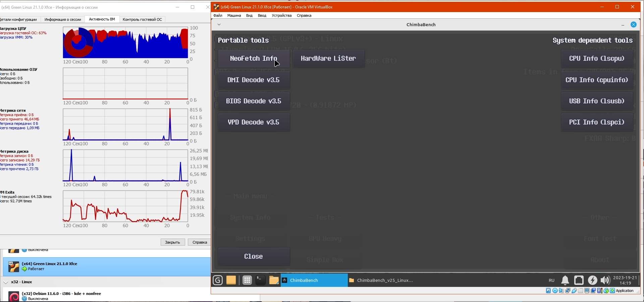Screen dimensions: 644x302
Task: Minimize the ChimbaBench guest window
Action: (x=623, y=25)
